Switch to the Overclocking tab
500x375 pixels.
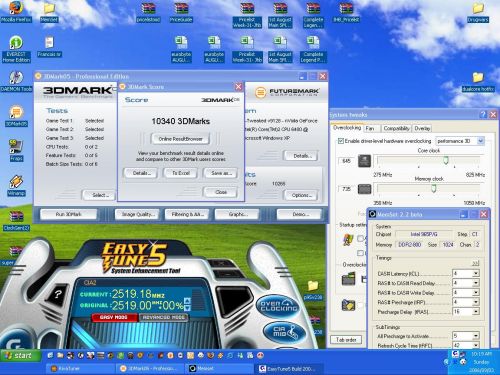347,128
